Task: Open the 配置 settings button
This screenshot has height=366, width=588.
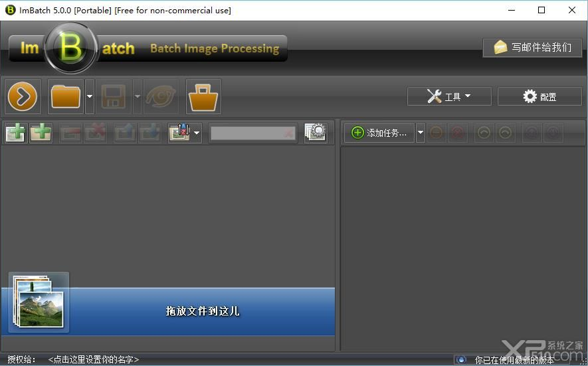Action: click(x=539, y=96)
